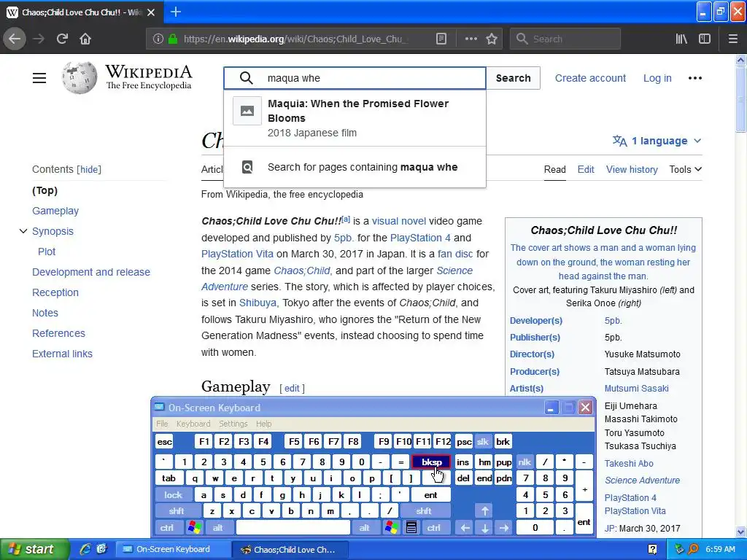The width and height of the screenshot is (747, 560).
Task: Toggle the left ctrl key
Action: pyautogui.click(x=167, y=528)
